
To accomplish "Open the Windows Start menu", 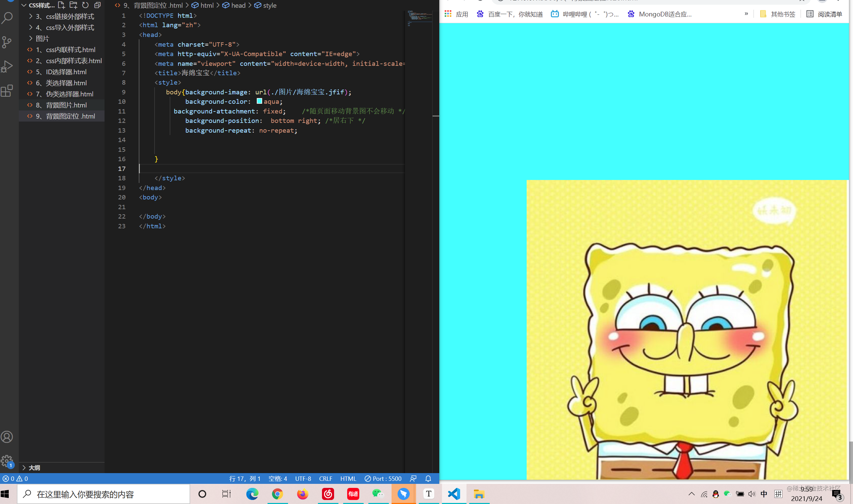I will [5, 494].
